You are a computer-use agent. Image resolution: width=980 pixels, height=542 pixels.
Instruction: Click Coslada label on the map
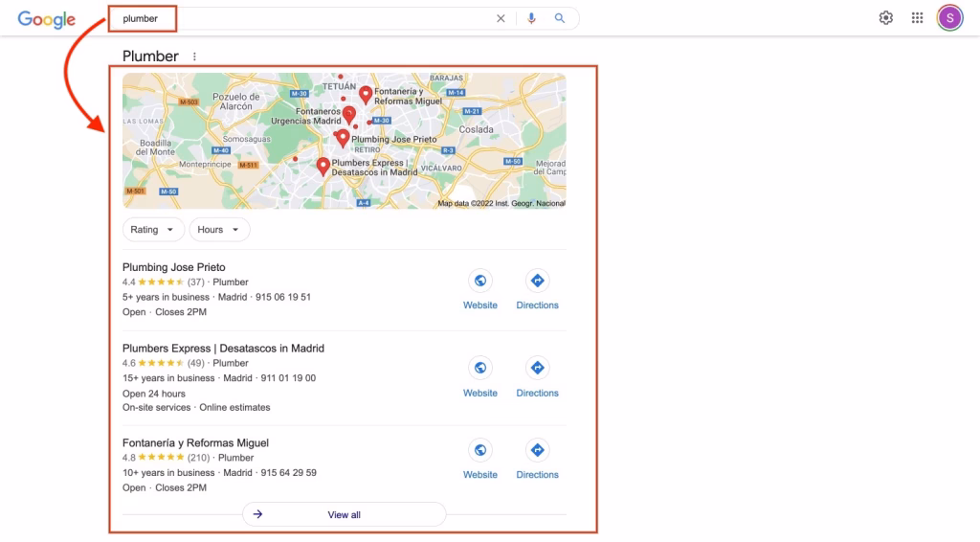coord(477,129)
